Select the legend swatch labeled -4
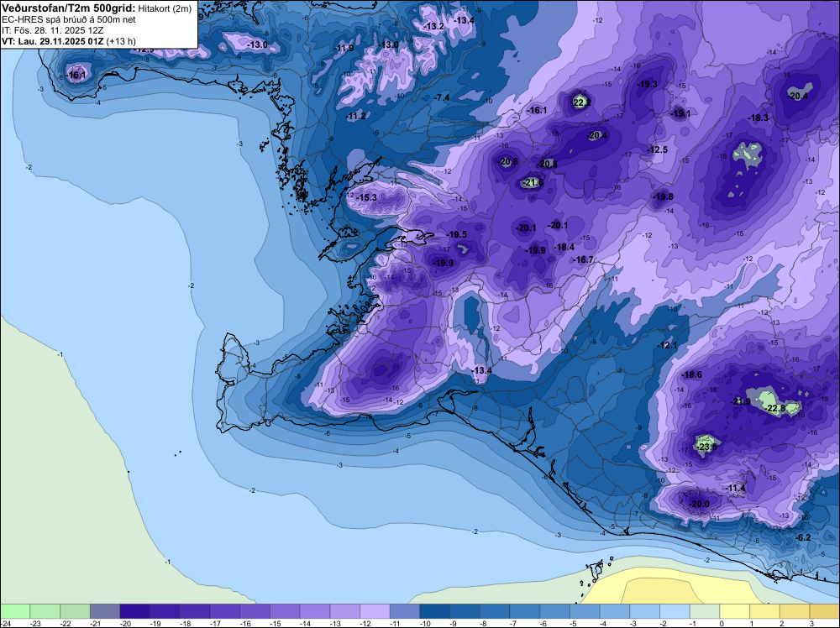 (615, 611)
